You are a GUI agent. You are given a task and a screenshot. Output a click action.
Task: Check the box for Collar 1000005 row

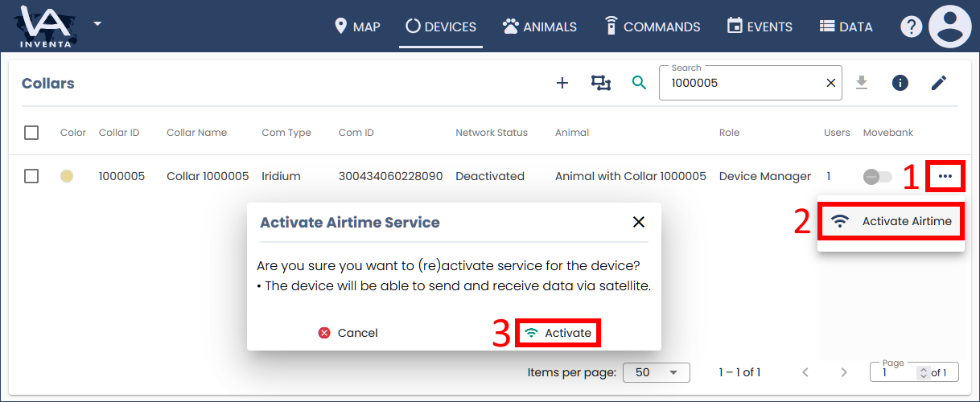[x=31, y=176]
